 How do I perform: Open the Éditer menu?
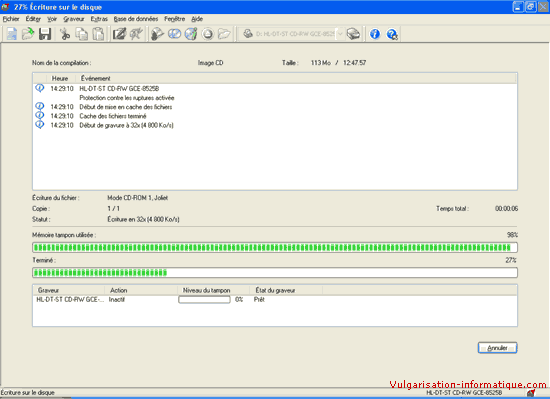click(33, 19)
